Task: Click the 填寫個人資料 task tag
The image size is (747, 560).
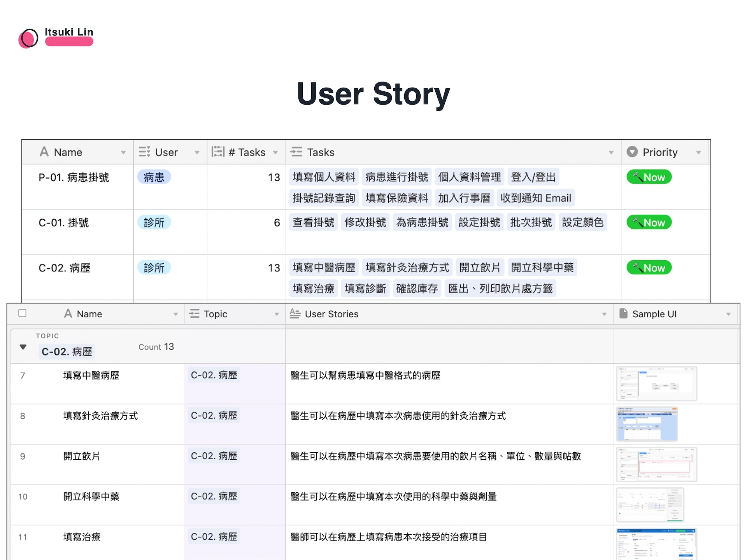Action: pyautogui.click(x=324, y=177)
